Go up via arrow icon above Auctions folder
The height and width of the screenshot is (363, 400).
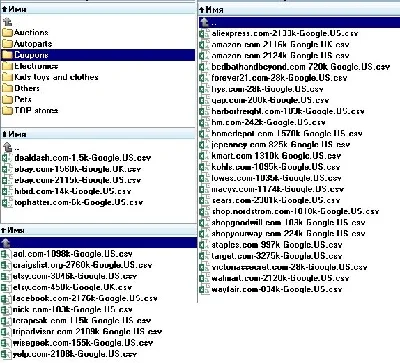7,22
